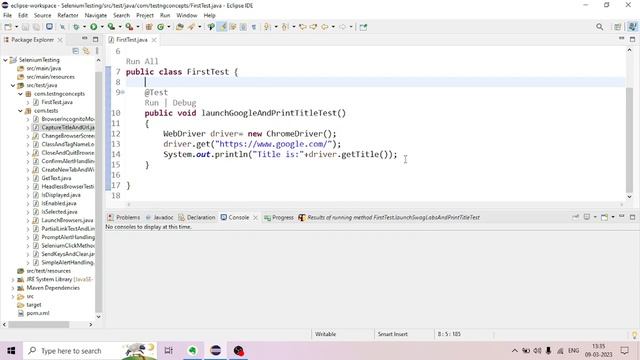Open the Navigate menu

[x=96, y=15]
